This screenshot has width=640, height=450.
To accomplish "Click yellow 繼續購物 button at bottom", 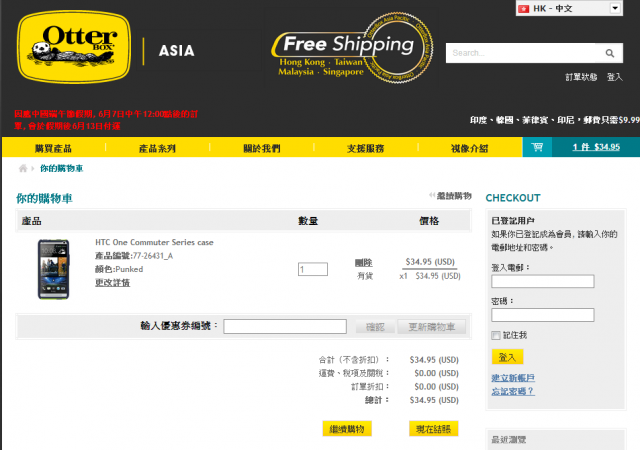I will tap(347, 429).
